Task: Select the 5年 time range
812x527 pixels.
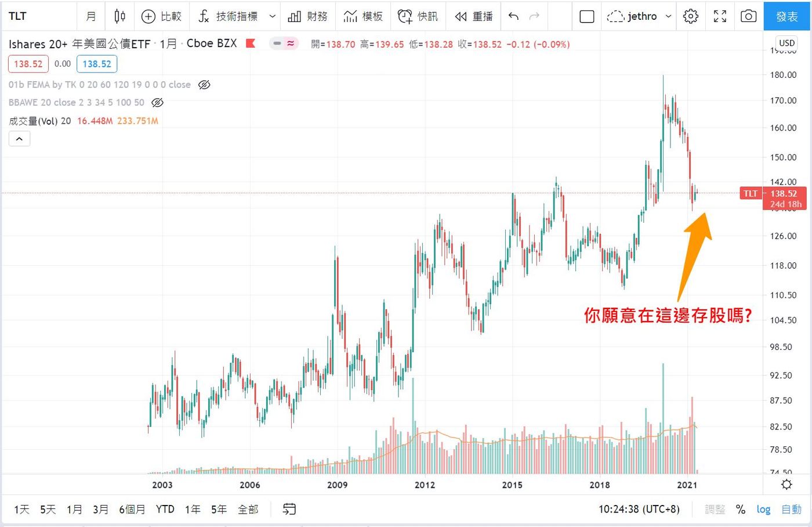Action: [x=219, y=509]
